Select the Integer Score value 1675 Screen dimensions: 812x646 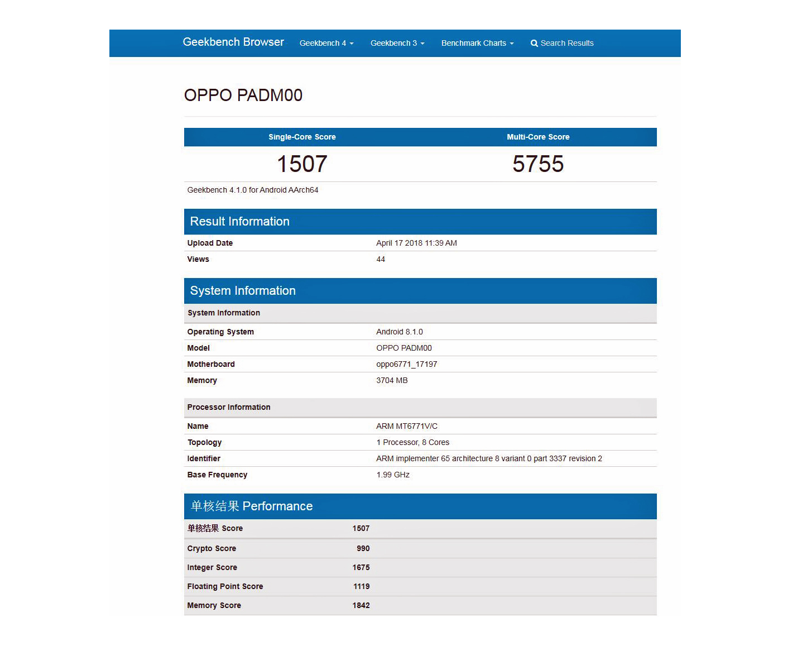[361, 568]
